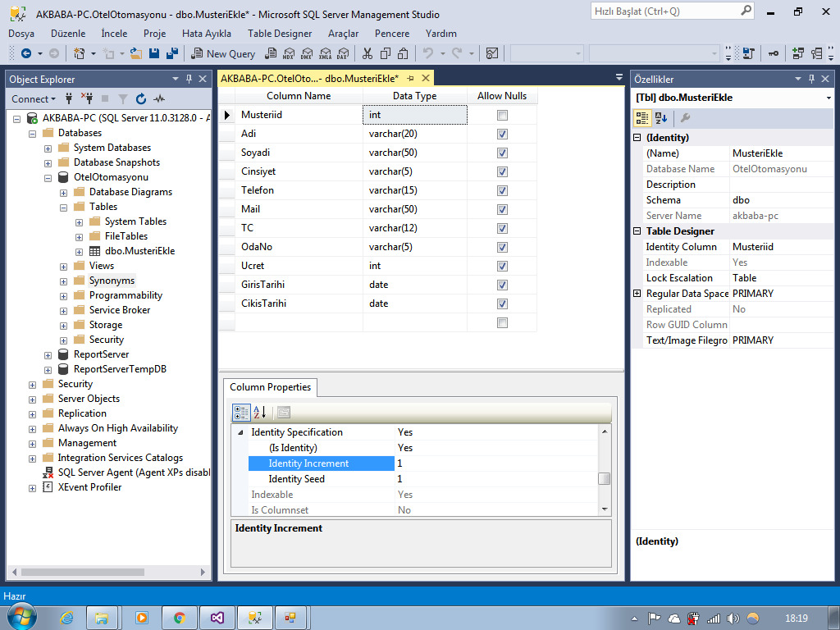
Task: Expand the ReportServer database node
Action: click(x=48, y=355)
